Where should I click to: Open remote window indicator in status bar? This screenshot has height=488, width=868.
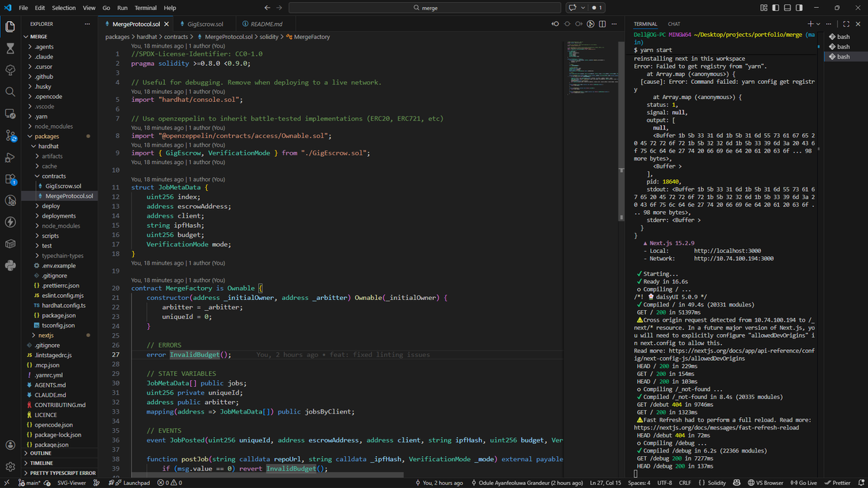7,482
